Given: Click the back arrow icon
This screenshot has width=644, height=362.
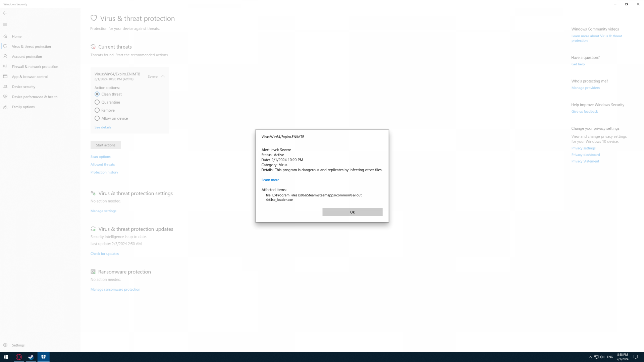Looking at the screenshot, I should point(5,13).
